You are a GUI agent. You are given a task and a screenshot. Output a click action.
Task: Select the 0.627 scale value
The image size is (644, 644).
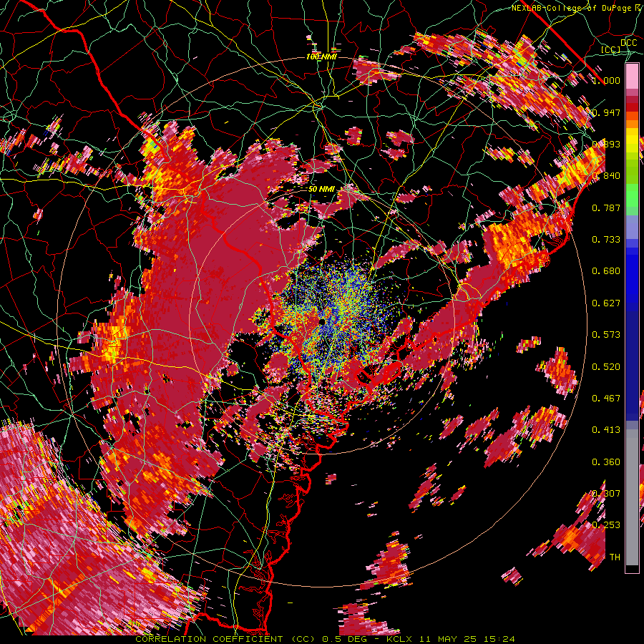[x=606, y=303]
